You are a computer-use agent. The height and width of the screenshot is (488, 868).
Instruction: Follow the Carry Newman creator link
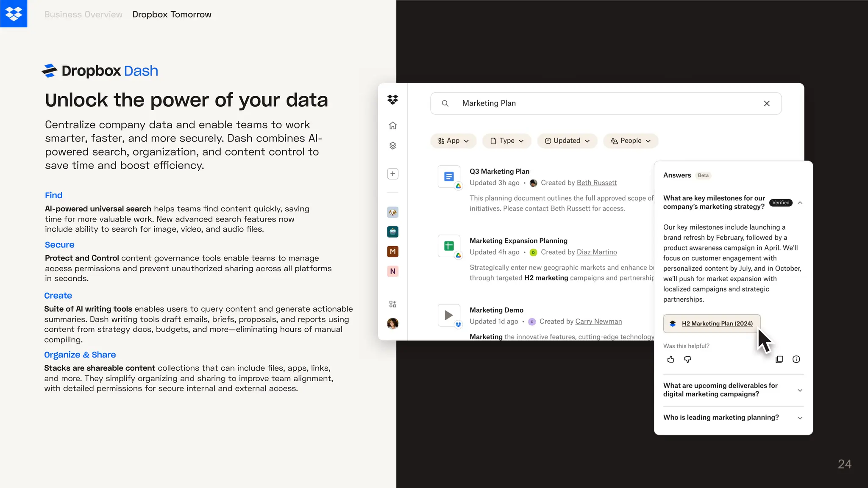(598, 322)
